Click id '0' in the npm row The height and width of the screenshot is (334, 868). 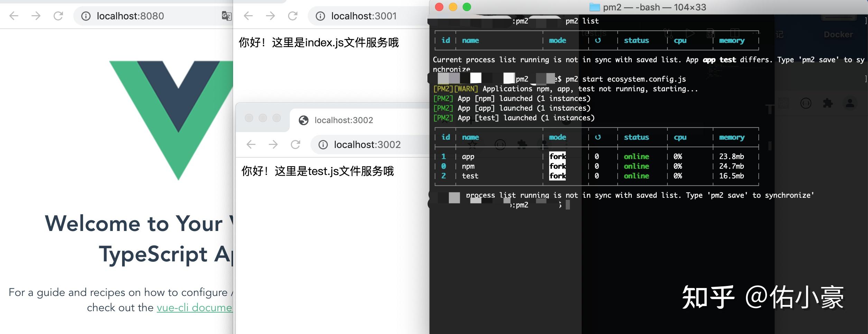coord(444,166)
